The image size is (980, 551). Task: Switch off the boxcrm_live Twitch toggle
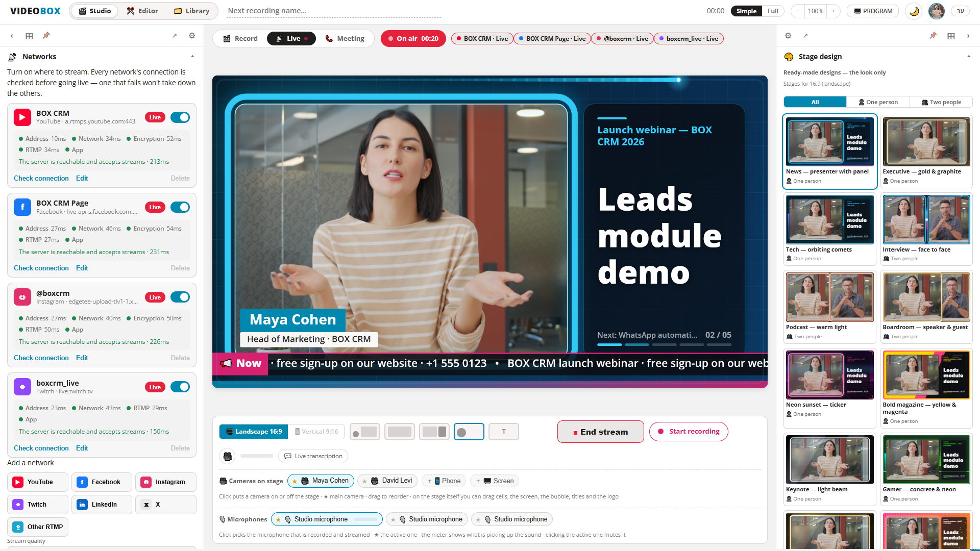click(x=180, y=387)
